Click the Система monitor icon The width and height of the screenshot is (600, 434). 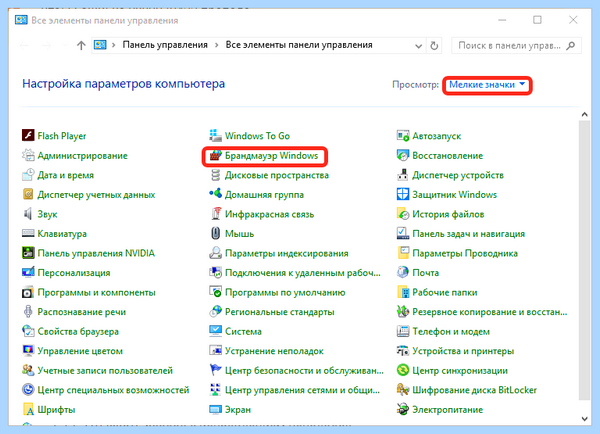click(215, 331)
